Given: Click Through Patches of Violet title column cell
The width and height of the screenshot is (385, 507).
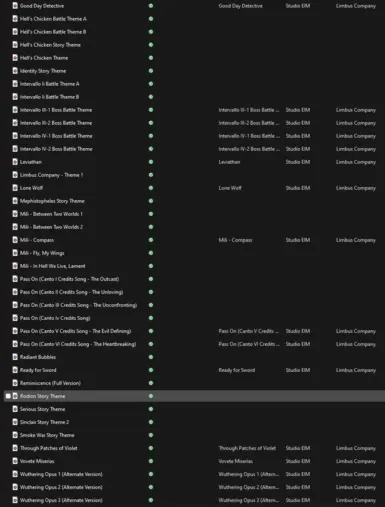Looking at the screenshot, I should click(x=247, y=448).
